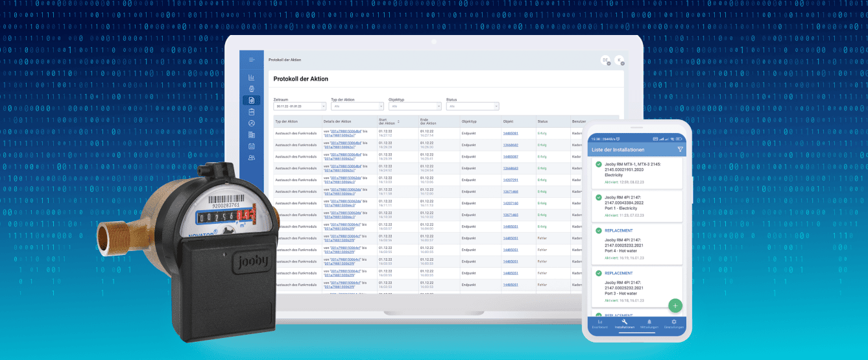Expand the Typ der Aktion dropdown
The height and width of the screenshot is (360, 868).
[357, 106]
